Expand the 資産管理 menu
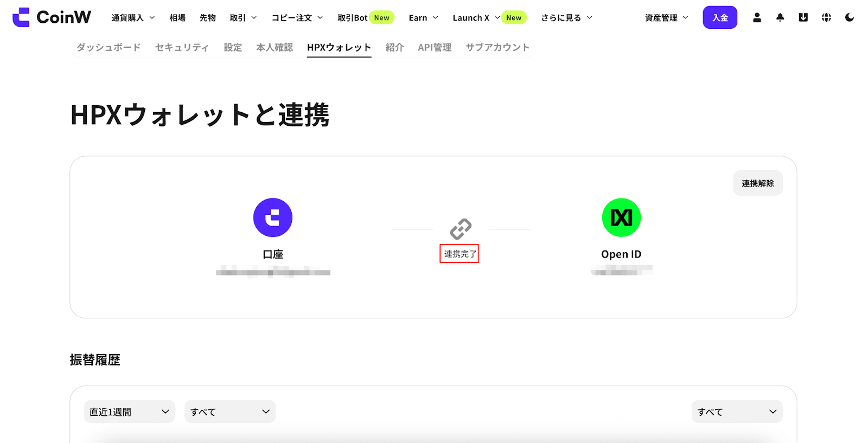Image resolution: width=868 pixels, height=443 pixels. click(x=666, y=18)
